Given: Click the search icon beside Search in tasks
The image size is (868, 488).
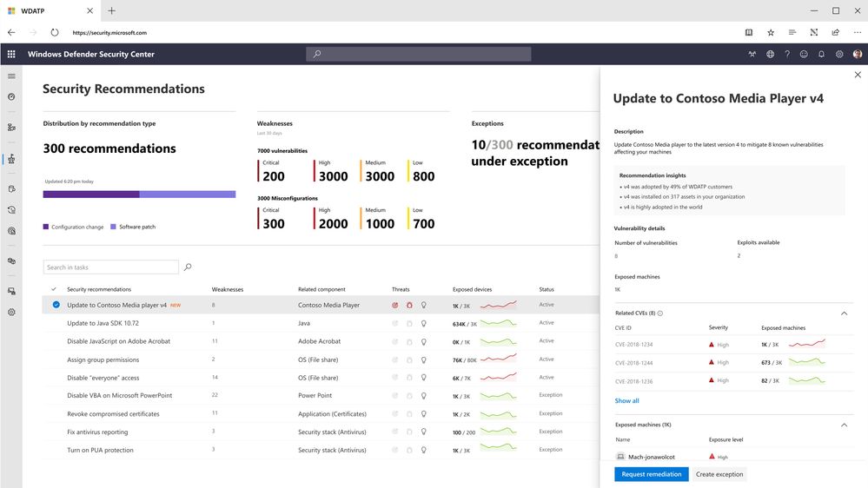Looking at the screenshot, I should [188, 267].
